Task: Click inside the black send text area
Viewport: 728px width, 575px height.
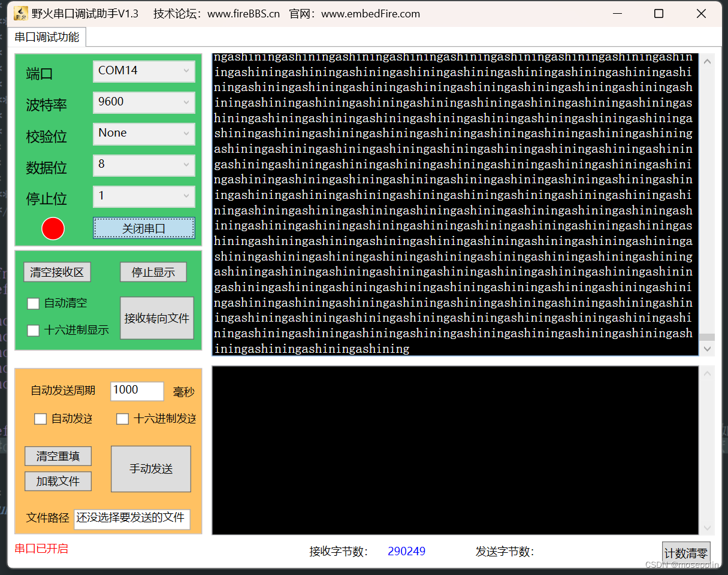Action: [x=455, y=450]
